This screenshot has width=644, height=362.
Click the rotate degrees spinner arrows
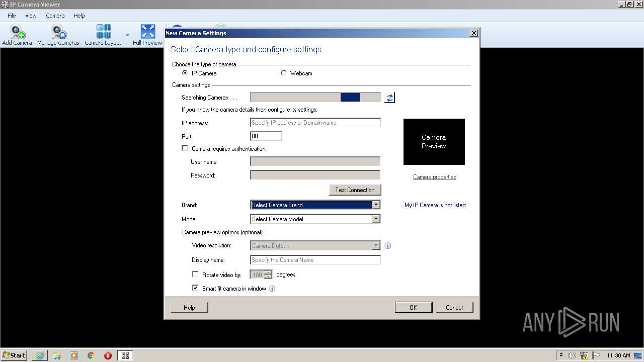click(x=268, y=275)
